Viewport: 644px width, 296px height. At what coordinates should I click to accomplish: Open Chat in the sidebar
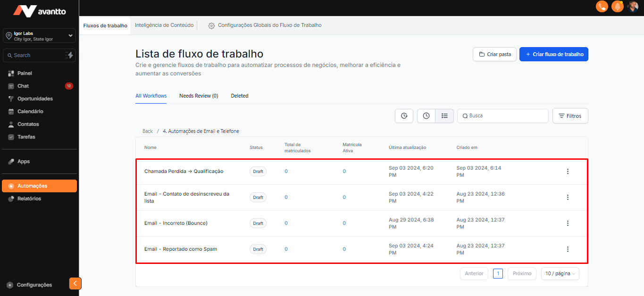coord(23,86)
